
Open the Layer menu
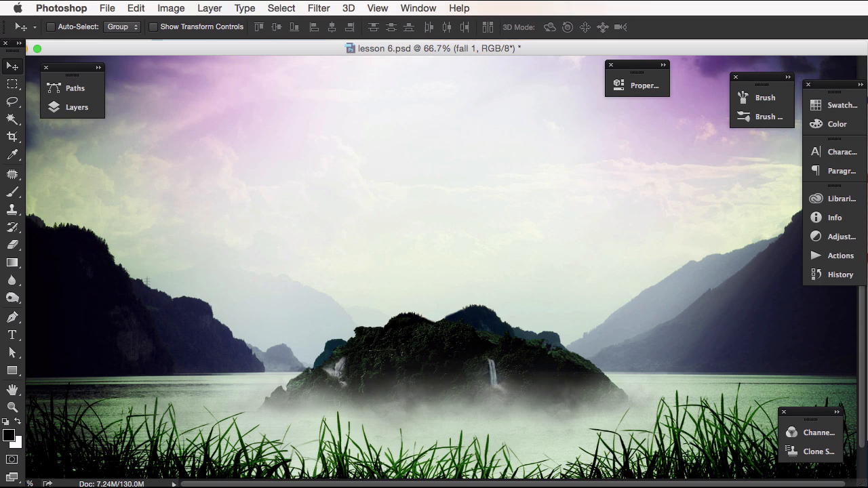click(x=210, y=8)
